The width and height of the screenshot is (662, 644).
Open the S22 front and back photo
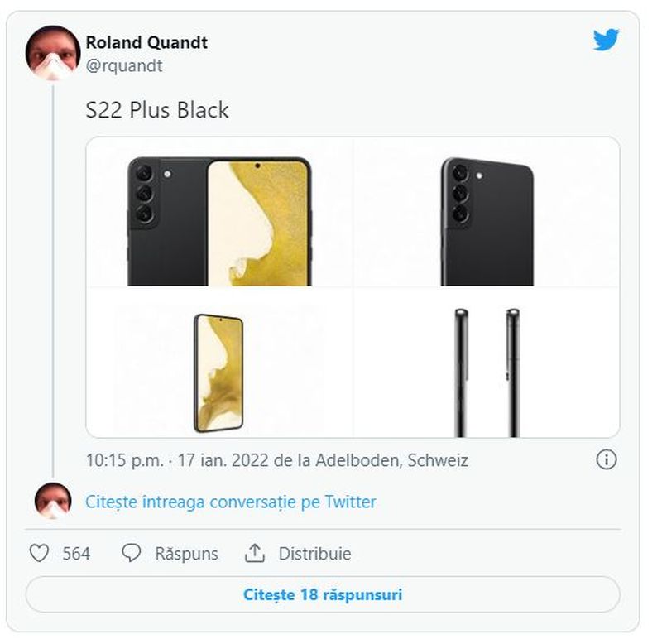pyautogui.click(x=220, y=212)
